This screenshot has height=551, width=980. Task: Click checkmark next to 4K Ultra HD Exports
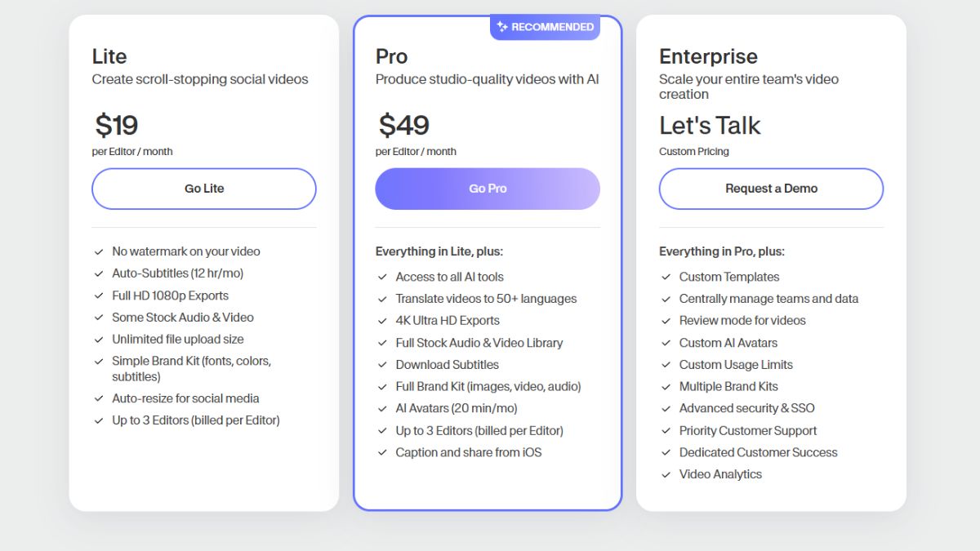pos(382,322)
